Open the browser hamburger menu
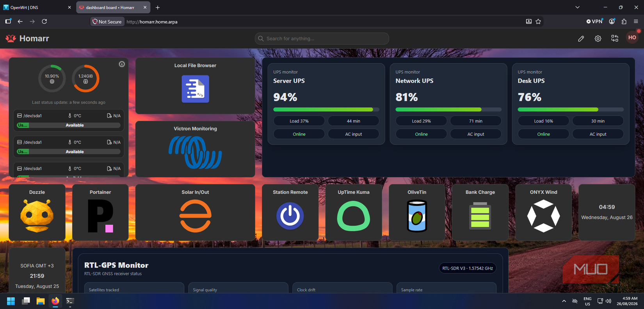644x309 pixels. click(x=636, y=21)
